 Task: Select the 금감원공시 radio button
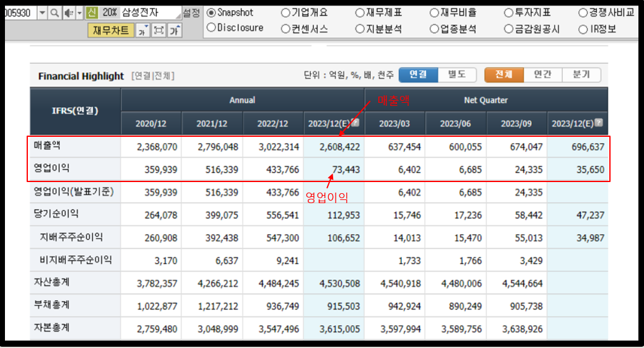[x=508, y=29]
